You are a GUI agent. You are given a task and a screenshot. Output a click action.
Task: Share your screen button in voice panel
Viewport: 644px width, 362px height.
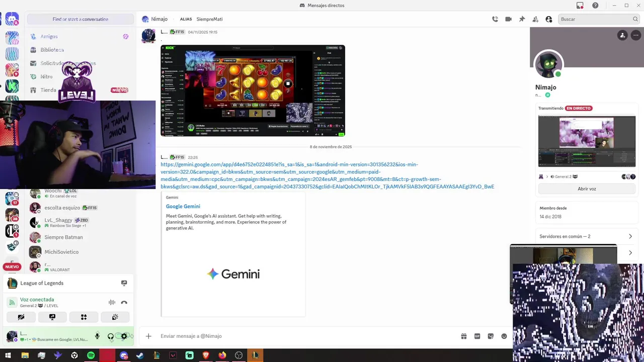(x=52, y=317)
